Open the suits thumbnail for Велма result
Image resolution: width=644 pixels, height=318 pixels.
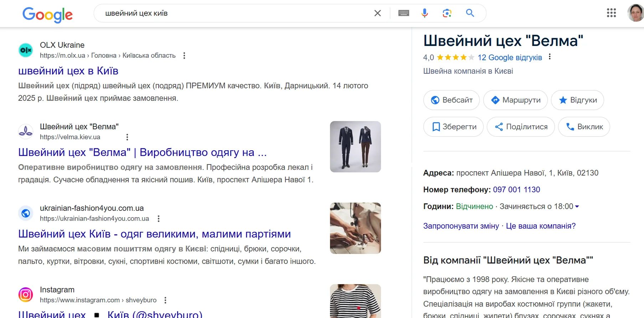pos(355,147)
